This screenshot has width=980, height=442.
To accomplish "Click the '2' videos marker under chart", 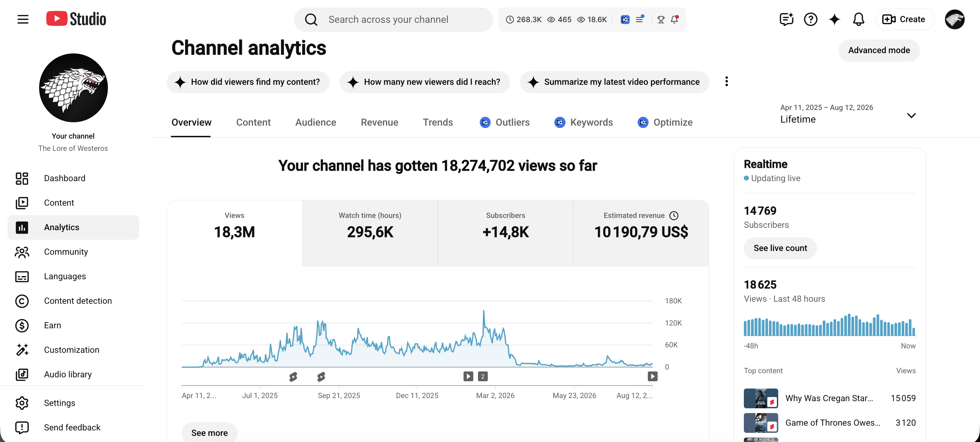I will coord(483,377).
